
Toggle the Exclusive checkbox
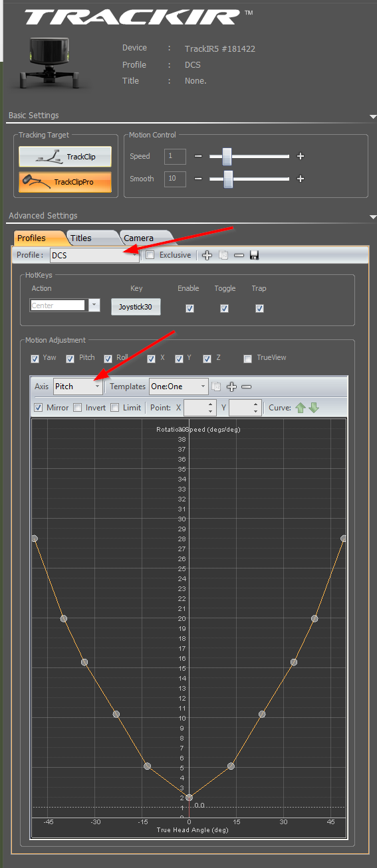pos(150,255)
